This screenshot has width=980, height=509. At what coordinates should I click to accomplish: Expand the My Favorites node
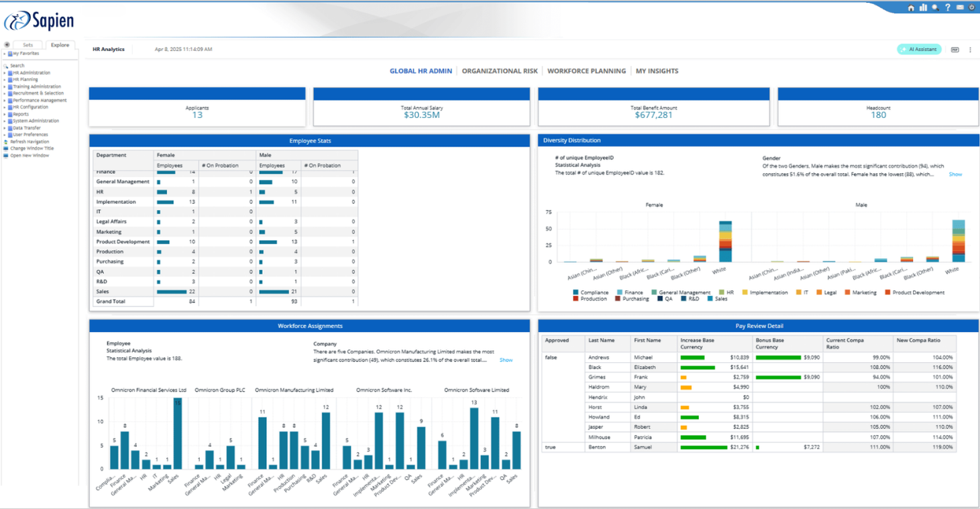(x=5, y=54)
